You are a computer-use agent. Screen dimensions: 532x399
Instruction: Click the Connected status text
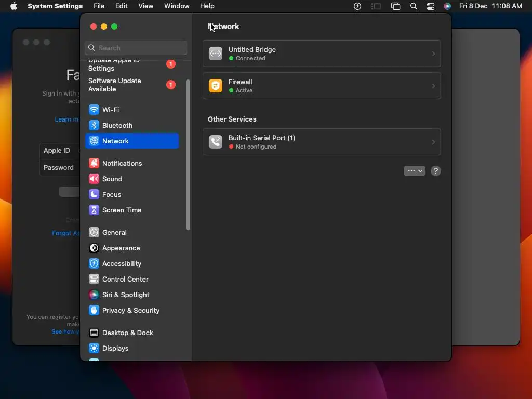click(x=250, y=58)
